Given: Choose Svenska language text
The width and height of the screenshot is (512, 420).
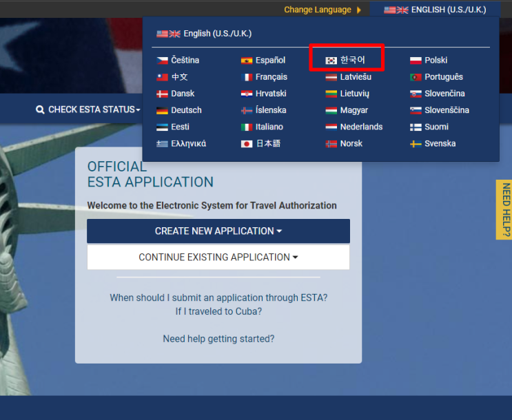Looking at the screenshot, I should (440, 143).
